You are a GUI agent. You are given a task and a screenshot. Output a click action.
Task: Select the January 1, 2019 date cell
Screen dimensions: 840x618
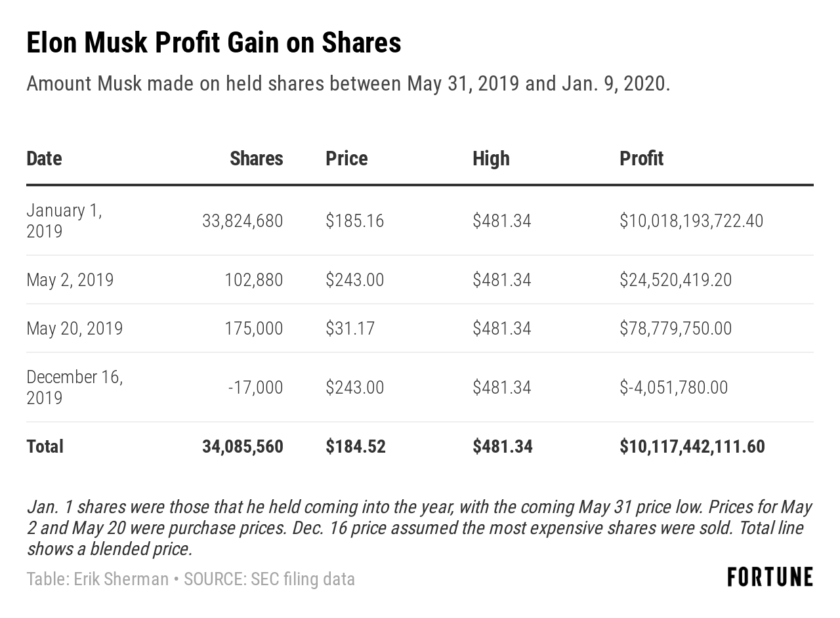[x=64, y=220]
